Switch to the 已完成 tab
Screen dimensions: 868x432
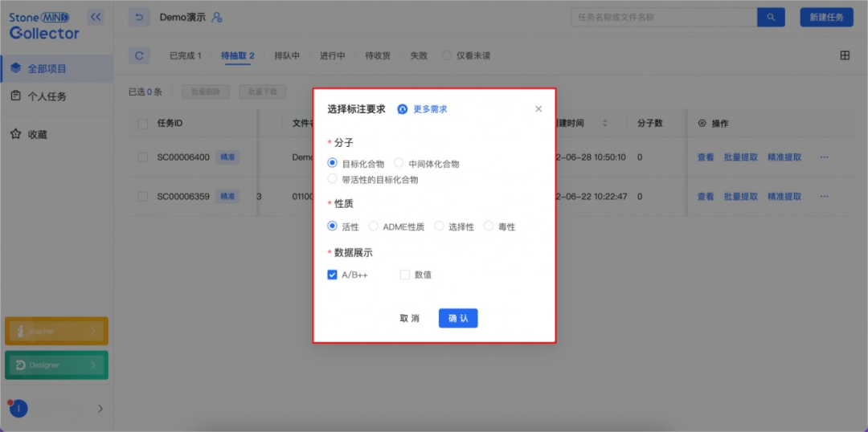(x=185, y=55)
